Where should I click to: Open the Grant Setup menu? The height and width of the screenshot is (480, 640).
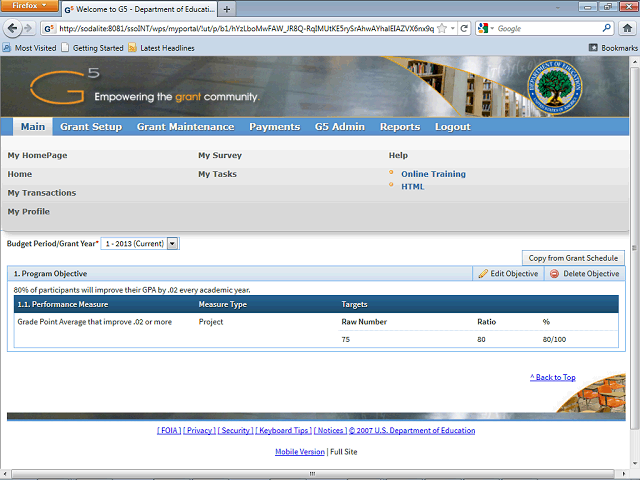click(x=91, y=127)
